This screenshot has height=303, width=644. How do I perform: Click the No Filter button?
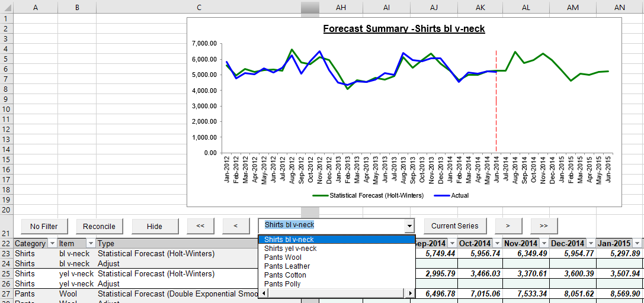coord(44,226)
